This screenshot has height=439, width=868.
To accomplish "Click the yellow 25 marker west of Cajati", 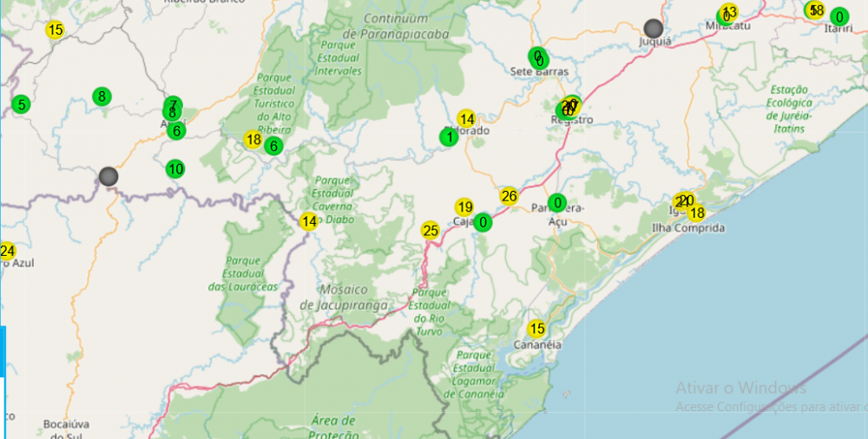I will tap(431, 230).
